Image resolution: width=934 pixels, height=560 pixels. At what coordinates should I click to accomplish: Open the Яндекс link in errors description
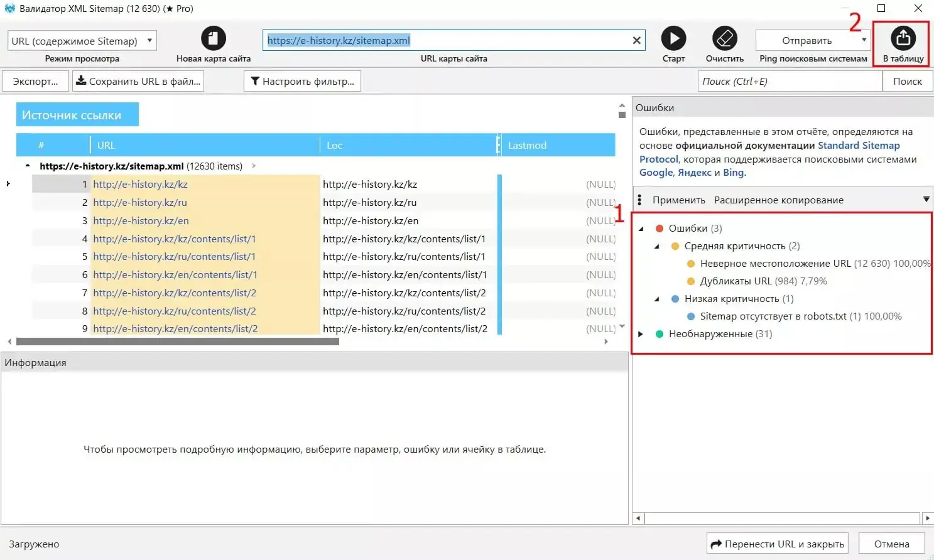coord(695,173)
